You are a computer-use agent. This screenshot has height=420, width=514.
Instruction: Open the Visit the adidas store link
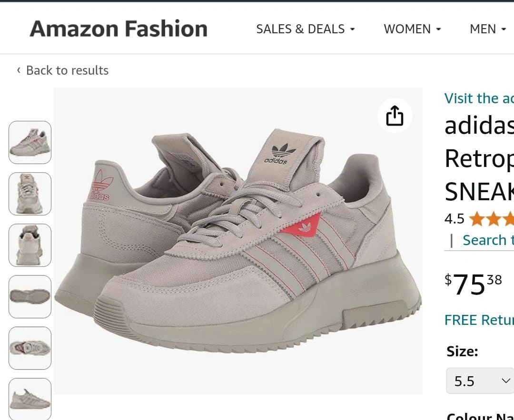pyautogui.click(x=479, y=98)
